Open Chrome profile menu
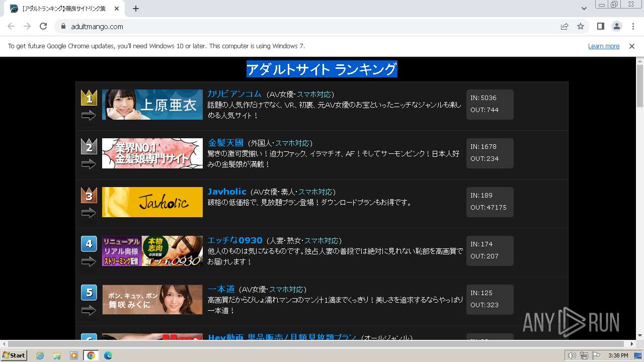Viewport: 644px width, 362px height. click(616, 26)
